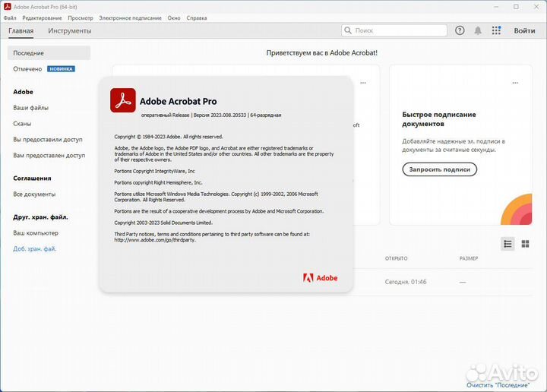
Task: Focus the Поиск search field
Action: tap(394, 30)
